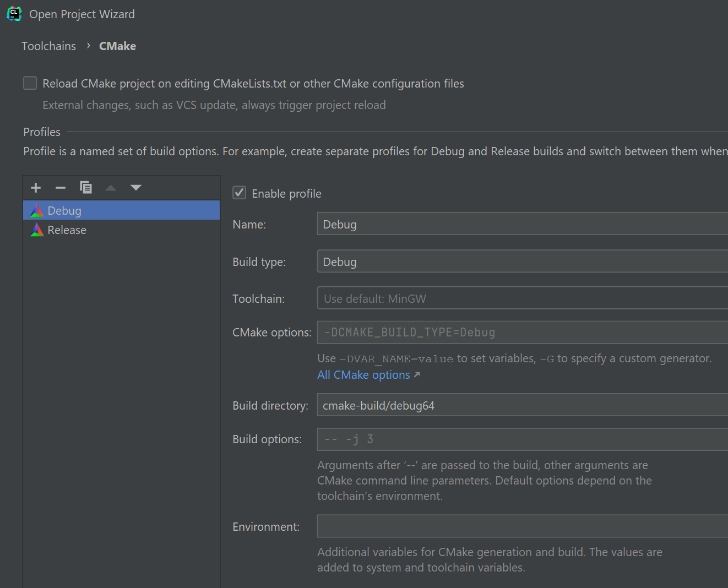Open the Build type combo box

[x=522, y=262]
